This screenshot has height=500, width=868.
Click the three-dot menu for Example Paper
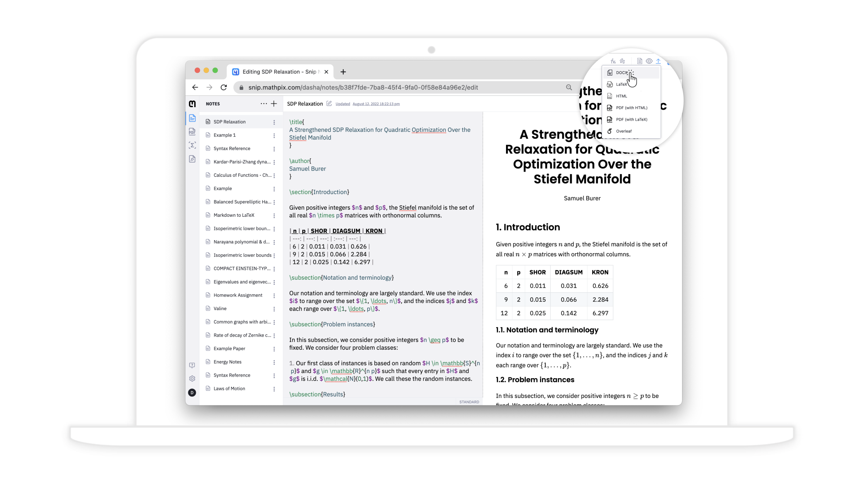pyautogui.click(x=274, y=348)
